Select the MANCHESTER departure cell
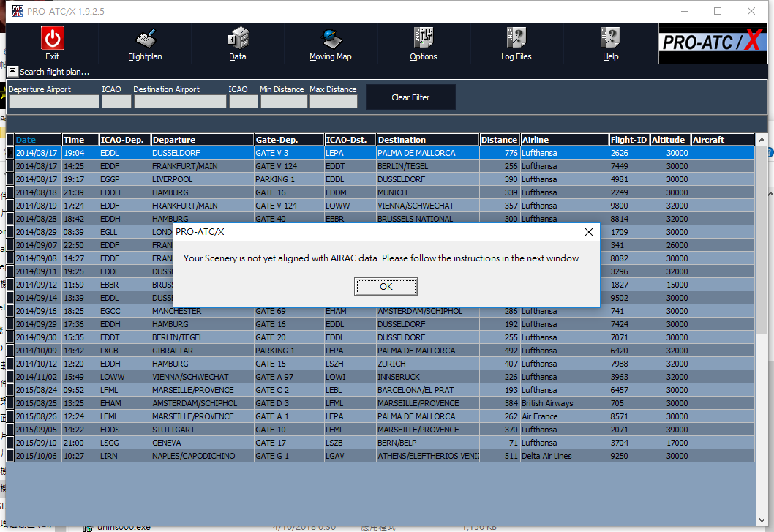Viewport: 774px width, 532px height. pyautogui.click(x=203, y=311)
